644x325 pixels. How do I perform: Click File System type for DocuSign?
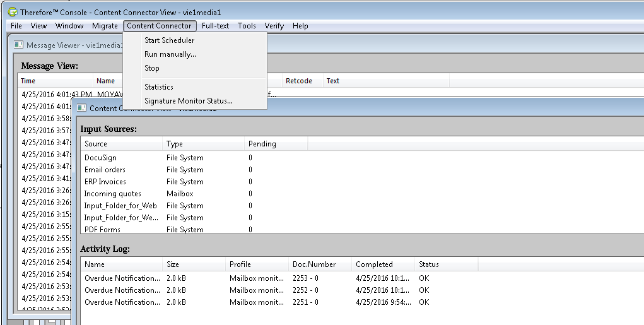click(185, 158)
